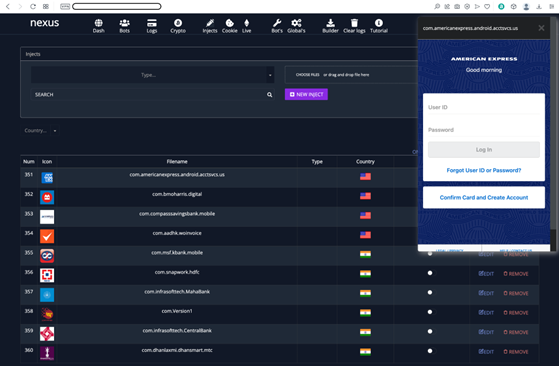This screenshot has width=559, height=366.
Task: Click filename com.msf.kbank.mobile
Action: [x=177, y=253]
